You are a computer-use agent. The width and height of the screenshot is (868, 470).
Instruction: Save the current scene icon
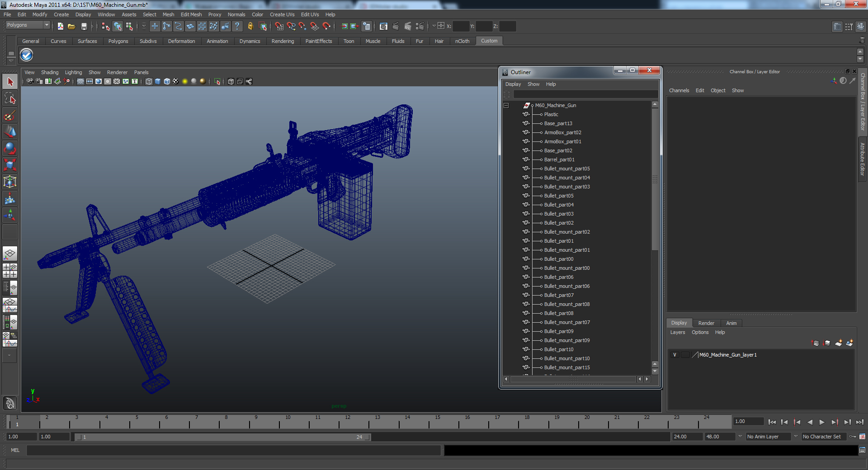pyautogui.click(x=84, y=27)
